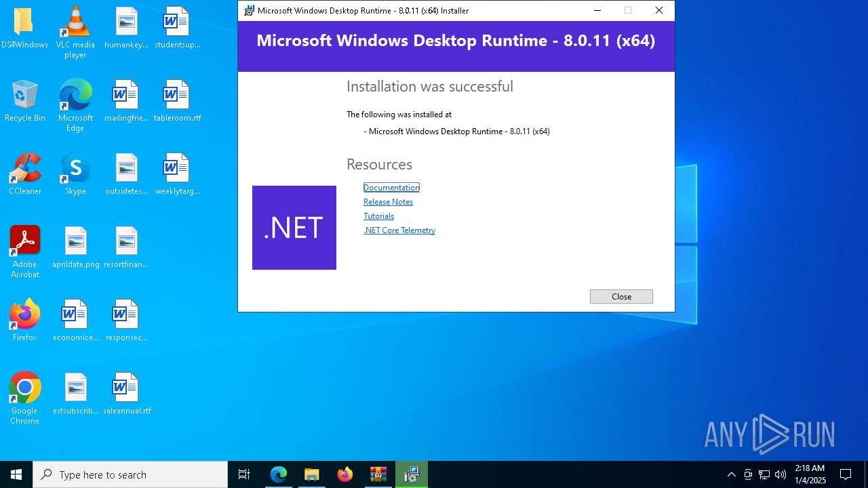The image size is (868, 488).
Task: Select the studentsup document icon
Action: (176, 22)
